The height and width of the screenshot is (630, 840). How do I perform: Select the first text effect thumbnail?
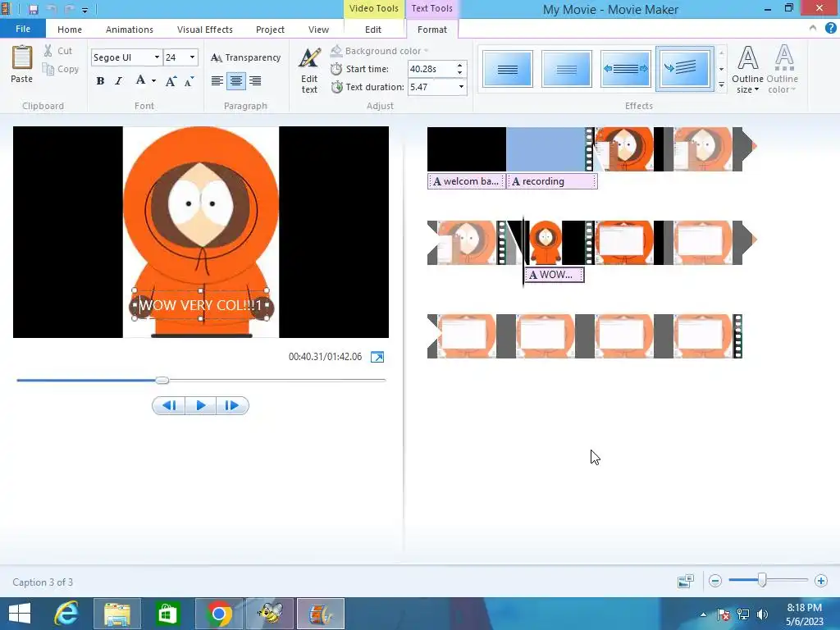(x=507, y=69)
